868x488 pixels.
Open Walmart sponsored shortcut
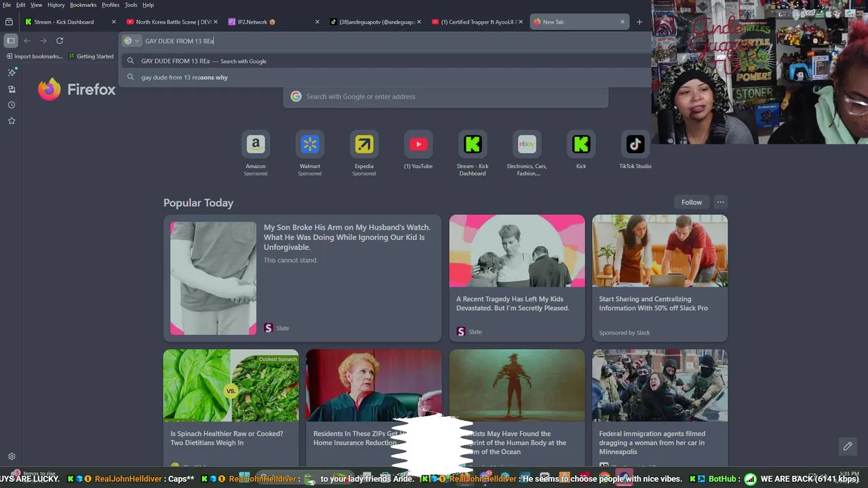(310, 153)
